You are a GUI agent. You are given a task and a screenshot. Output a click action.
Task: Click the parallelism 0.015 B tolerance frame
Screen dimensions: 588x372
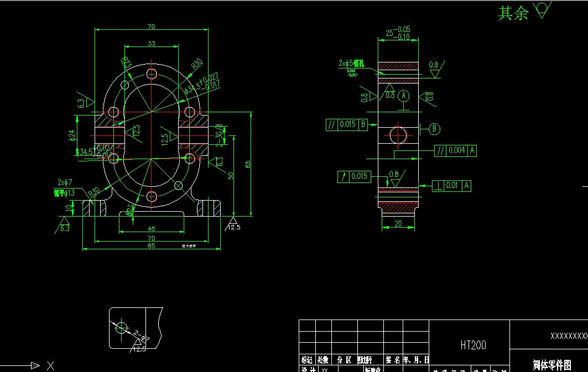pyautogui.click(x=347, y=124)
